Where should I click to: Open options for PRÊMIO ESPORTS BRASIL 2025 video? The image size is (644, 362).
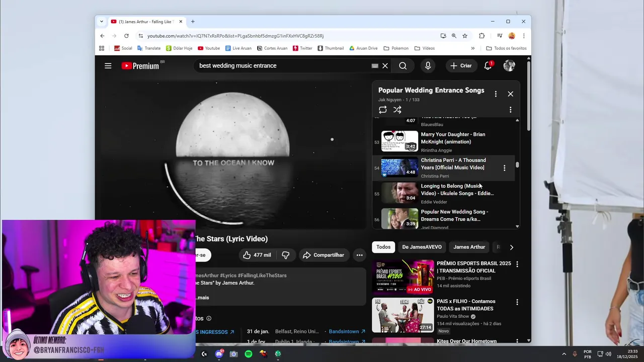click(517, 264)
